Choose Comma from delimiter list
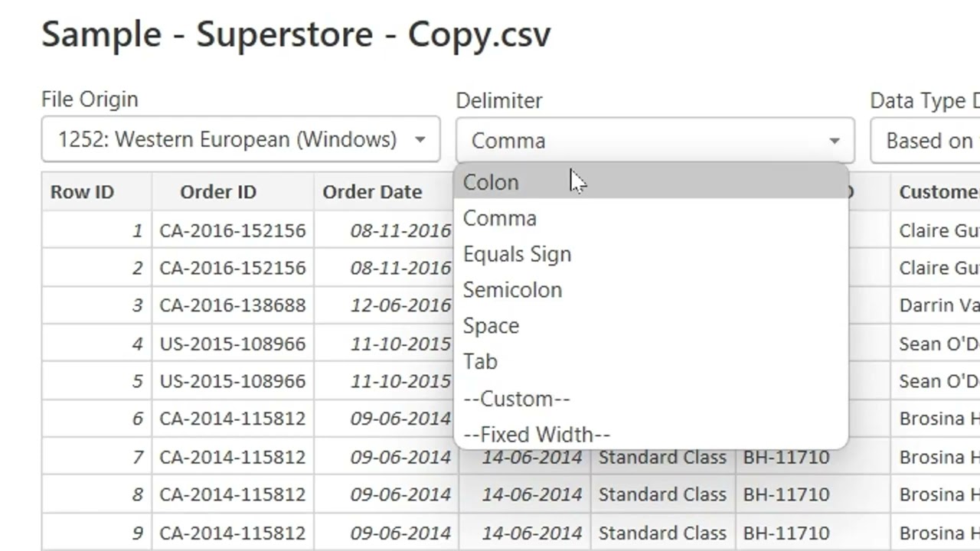980x551 pixels. point(500,218)
